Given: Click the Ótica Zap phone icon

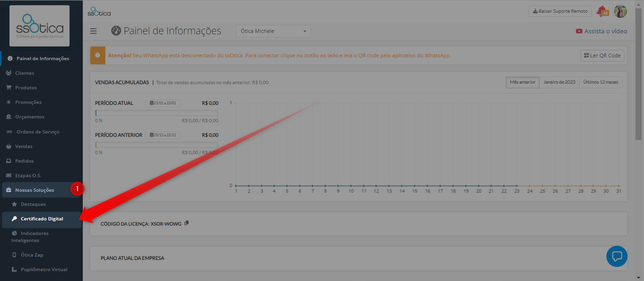Looking at the screenshot, I should click(x=15, y=255).
